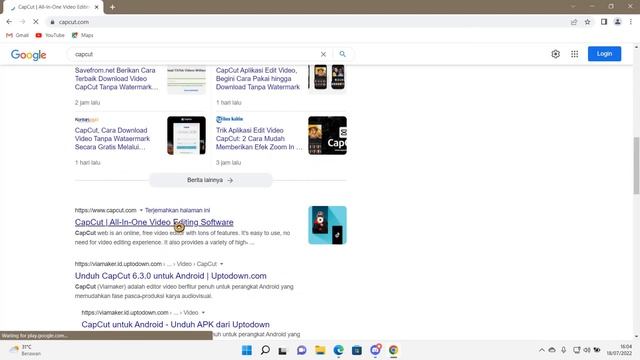Open volume control in system tray
Screen dimensions: 640x360
[x=587, y=350]
